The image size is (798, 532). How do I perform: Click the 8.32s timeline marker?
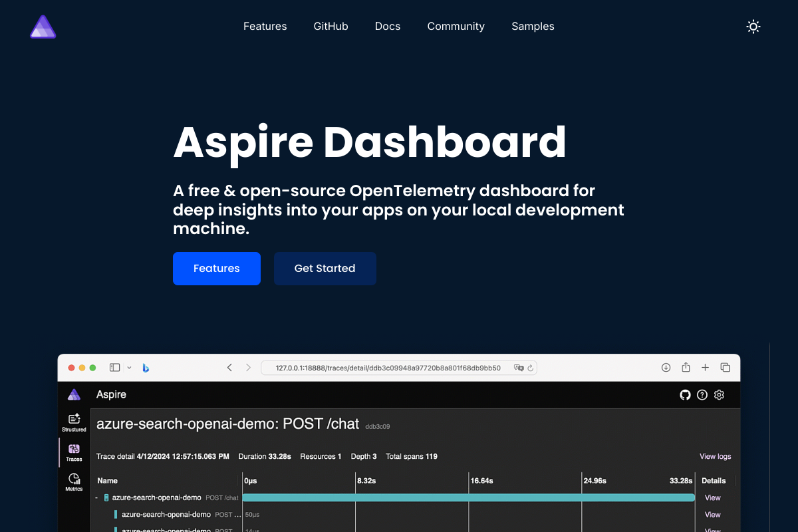click(367, 481)
